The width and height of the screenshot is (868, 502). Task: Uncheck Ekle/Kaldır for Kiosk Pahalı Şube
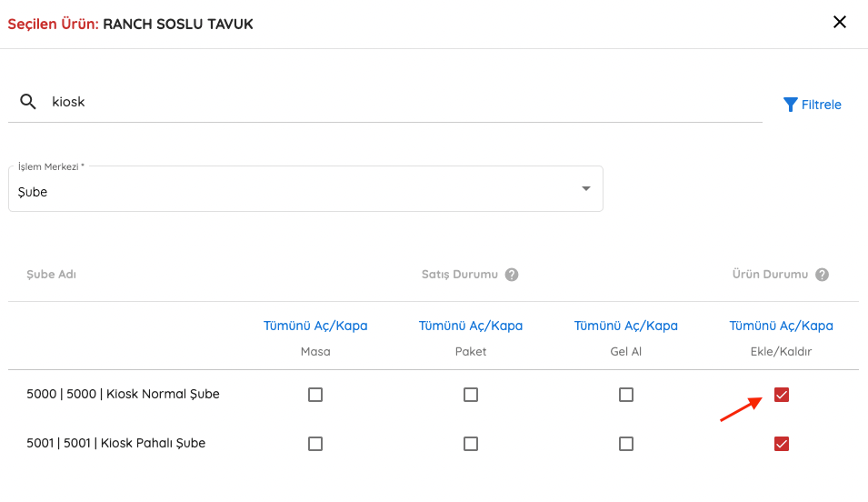click(781, 444)
